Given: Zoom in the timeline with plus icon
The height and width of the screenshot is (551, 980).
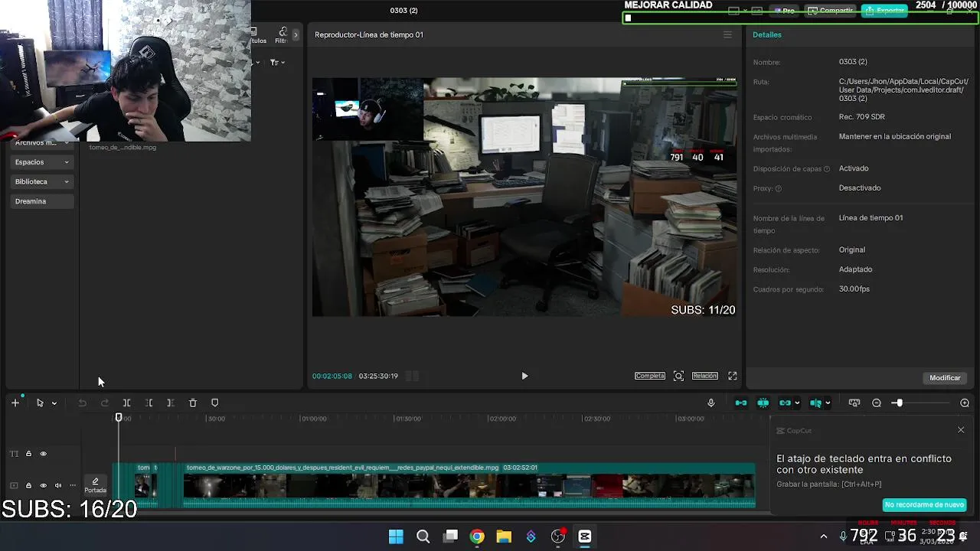Looking at the screenshot, I should click(x=965, y=403).
